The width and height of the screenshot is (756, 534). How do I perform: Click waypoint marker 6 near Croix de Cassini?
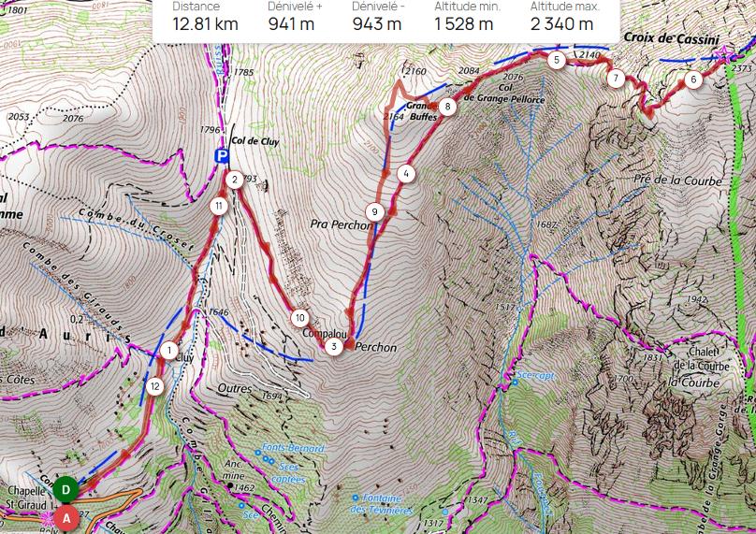pos(693,79)
